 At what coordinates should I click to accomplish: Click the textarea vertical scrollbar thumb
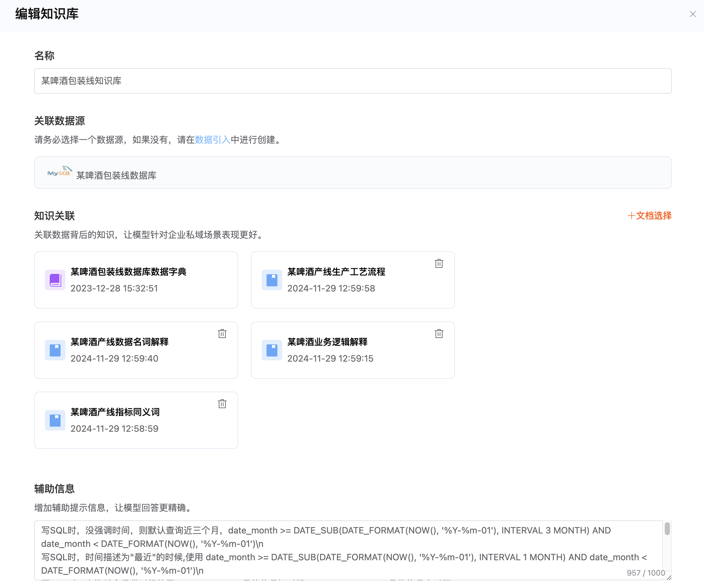point(667,529)
